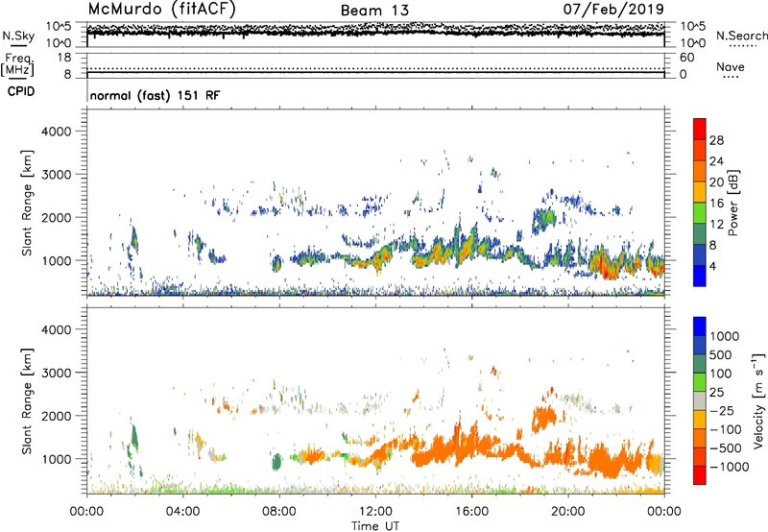Click the '100' label on velocity colorbar

coord(721,374)
